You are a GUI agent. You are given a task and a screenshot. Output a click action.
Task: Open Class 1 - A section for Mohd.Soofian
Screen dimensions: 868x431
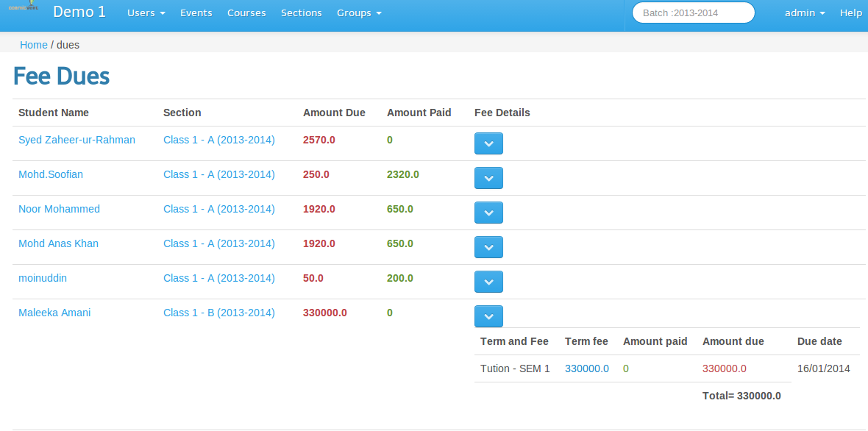[219, 174]
